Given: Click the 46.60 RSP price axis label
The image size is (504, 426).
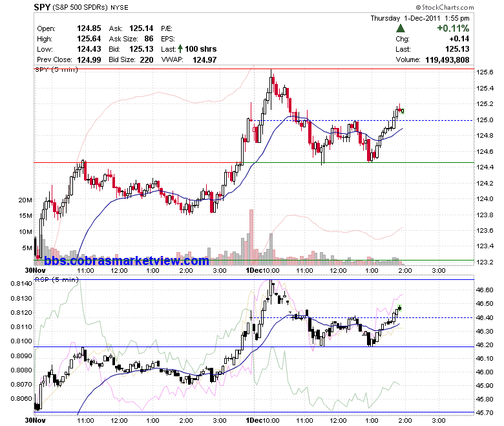Looking at the screenshot, I should point(485,290).
